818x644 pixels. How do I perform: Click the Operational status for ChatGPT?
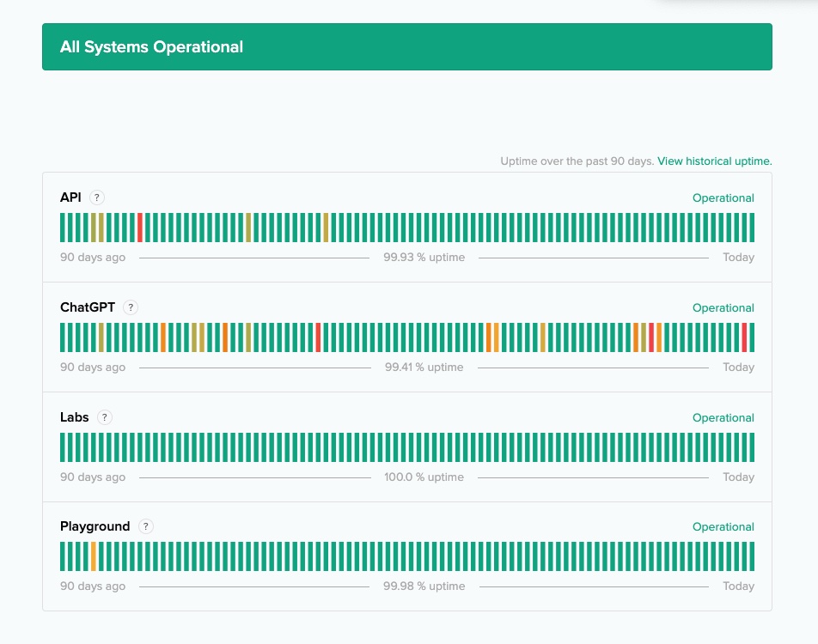(x=723, y=308)
